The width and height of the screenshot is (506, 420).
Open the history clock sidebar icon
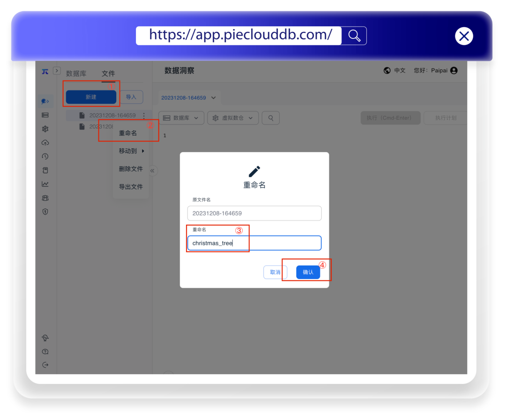(x=45, y=156)
